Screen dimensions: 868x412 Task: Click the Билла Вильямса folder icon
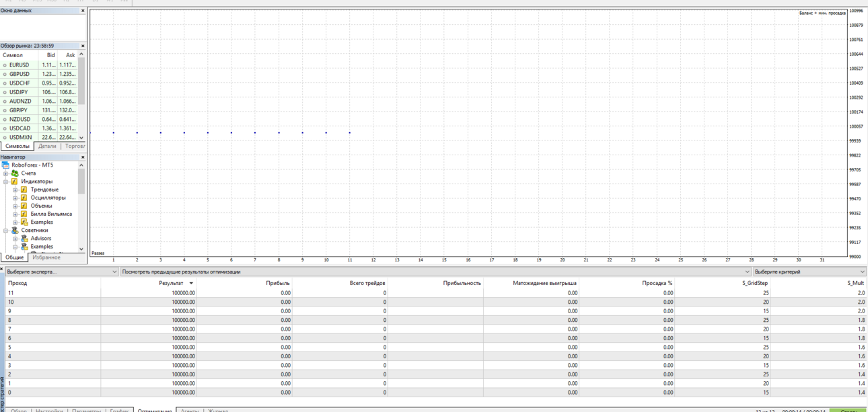(24, 214)
